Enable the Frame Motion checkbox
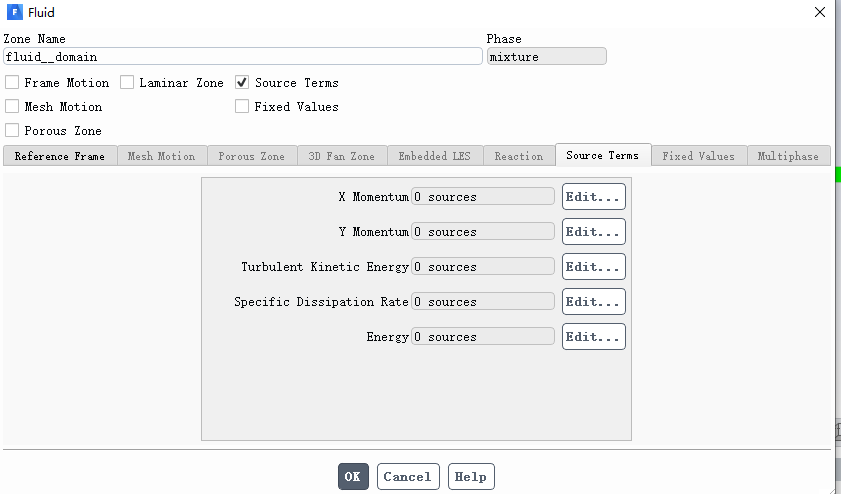The image size is (841, 494). pos(12,83)
